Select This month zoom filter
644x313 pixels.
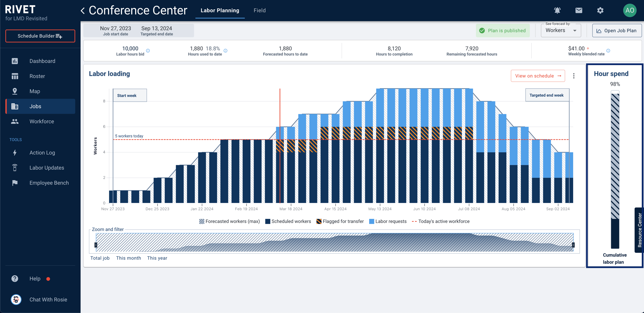[x=128, y=258]
